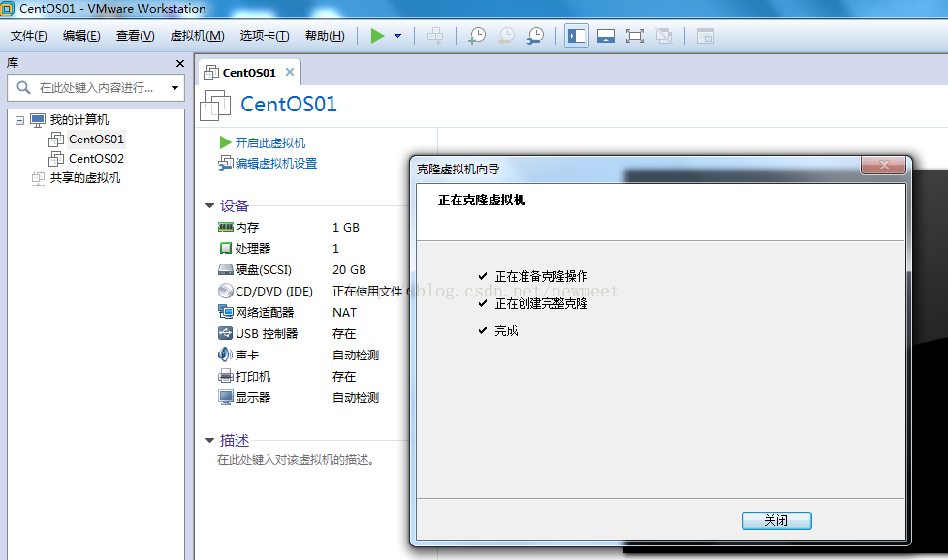Click the NAT network adapter value
The height and width of the screenshot is (560, 948).
point(345,313)
